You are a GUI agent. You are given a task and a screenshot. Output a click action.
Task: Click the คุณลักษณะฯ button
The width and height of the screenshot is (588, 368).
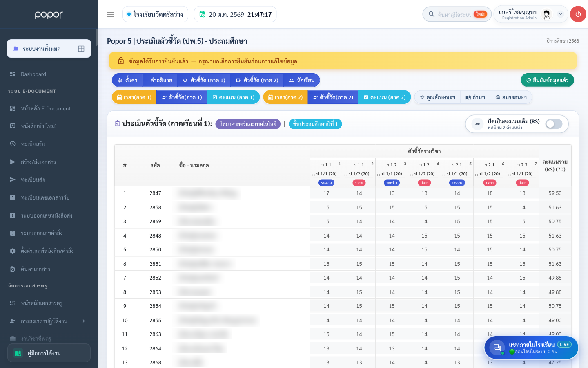tap(437, 97)
